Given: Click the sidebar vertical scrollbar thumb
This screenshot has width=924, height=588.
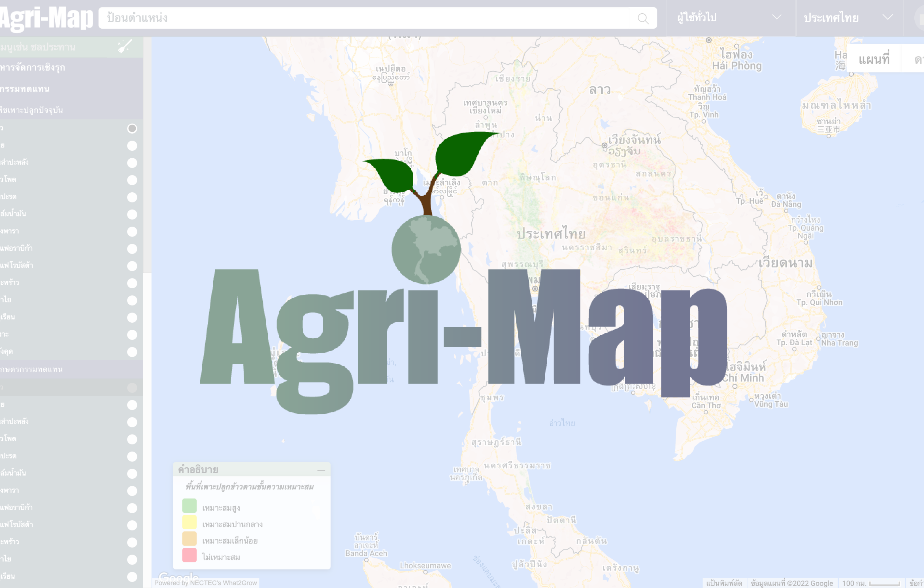Looking at the screenshot, I should pos(147,155).
